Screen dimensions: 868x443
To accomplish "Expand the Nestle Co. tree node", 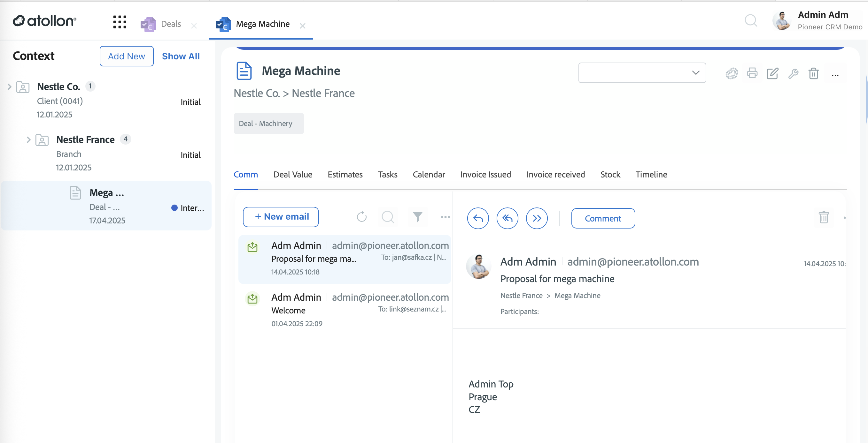I will [x=10, y=87].
